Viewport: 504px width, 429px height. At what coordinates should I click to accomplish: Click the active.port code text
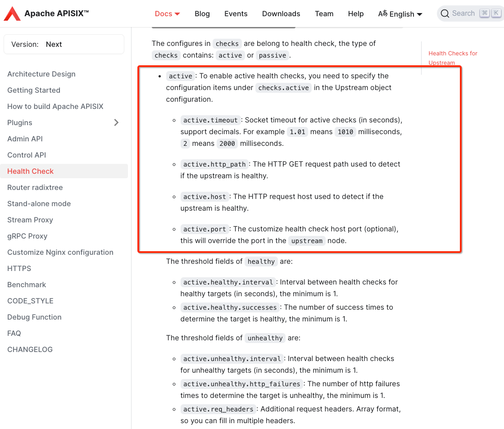point(204,229)
